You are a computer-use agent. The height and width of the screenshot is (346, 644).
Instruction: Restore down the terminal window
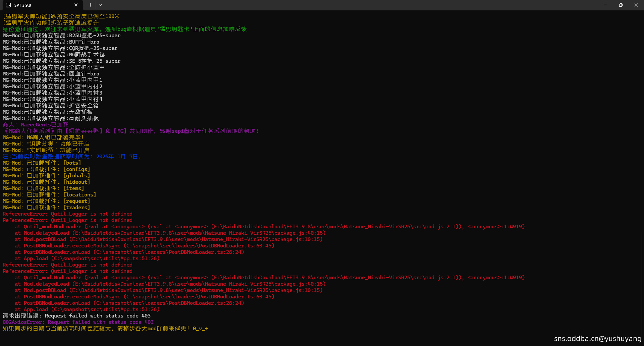tap(621, 5)
